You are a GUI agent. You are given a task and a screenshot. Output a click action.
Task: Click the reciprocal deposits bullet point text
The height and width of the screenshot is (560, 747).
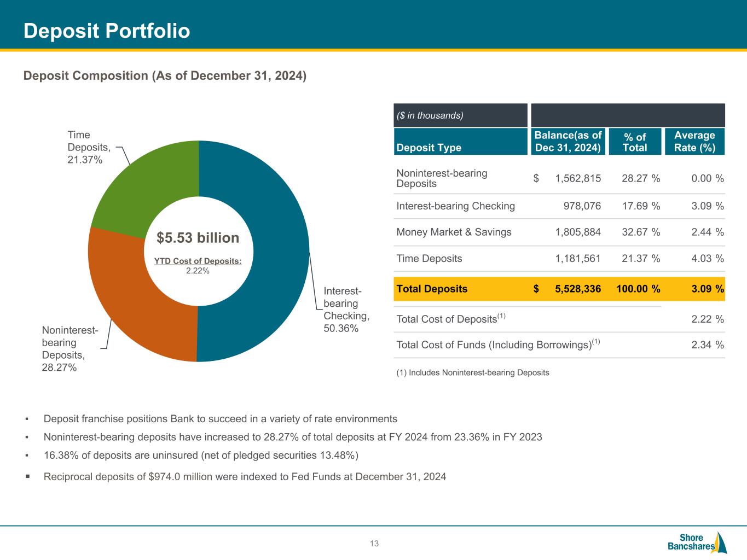245,476
